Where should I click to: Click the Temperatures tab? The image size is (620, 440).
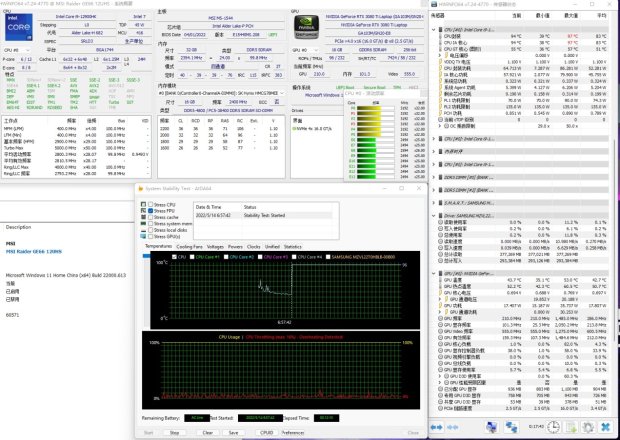coord(159,246)
